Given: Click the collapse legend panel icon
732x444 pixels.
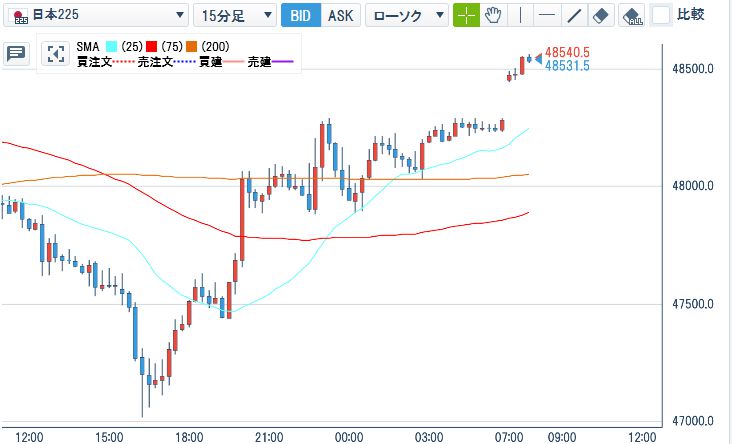Looking at the screenshot, I should [56, 54].
